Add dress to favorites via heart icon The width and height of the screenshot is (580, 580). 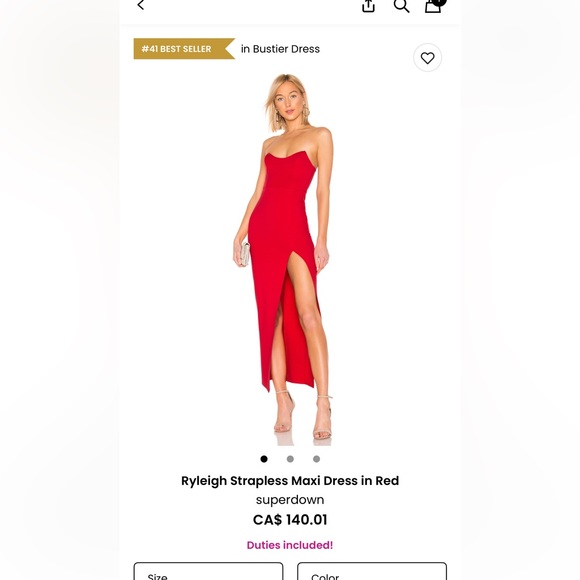[x=427, y=58]
